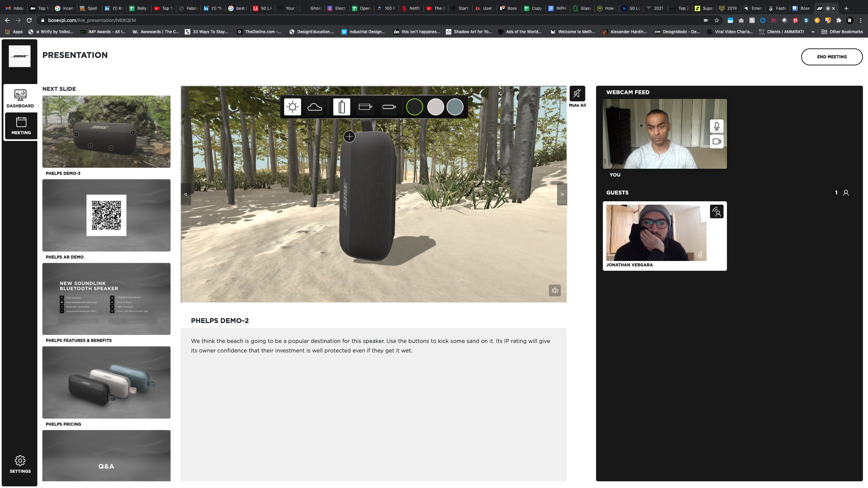Select the sunny lighting icon

[x=292, y=107]
